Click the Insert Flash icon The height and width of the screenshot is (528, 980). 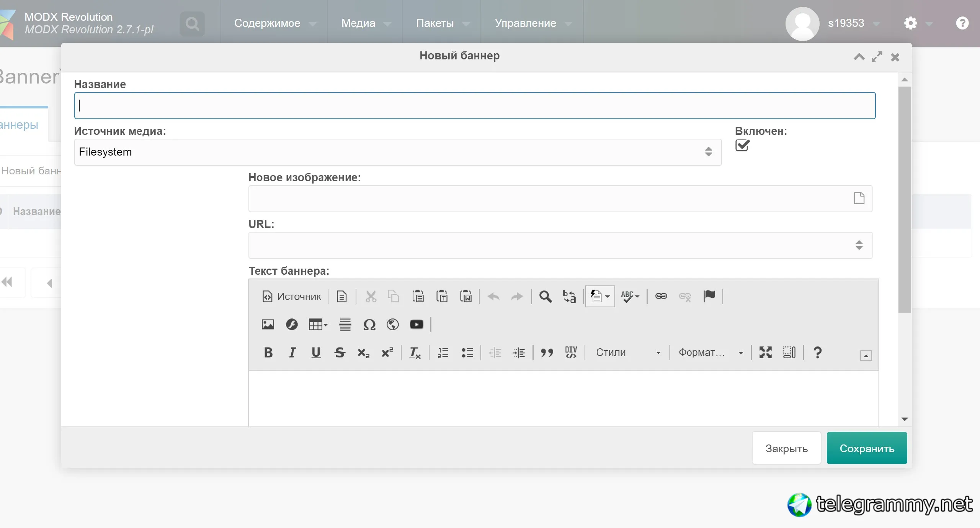[x=292, y=325]
